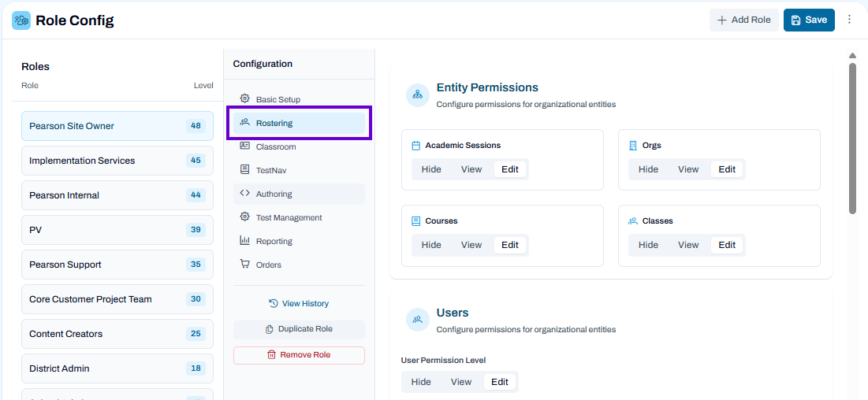Screen dimensions: 868x400
Task: Set Orgs permission to Edit
Action: [x=727, y=169]
